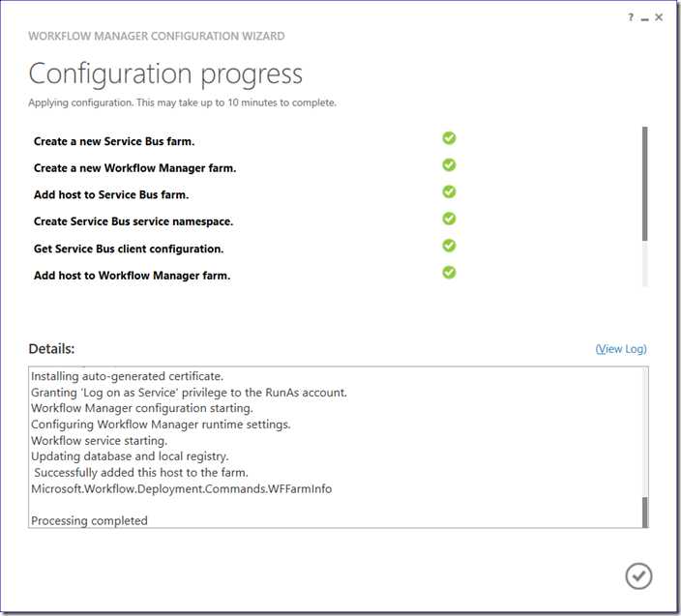This screenshot has width=681, height=616.
Task: Click the Details log scrollbar thumb
Action: pyautogui.click(x=645, y=513)
